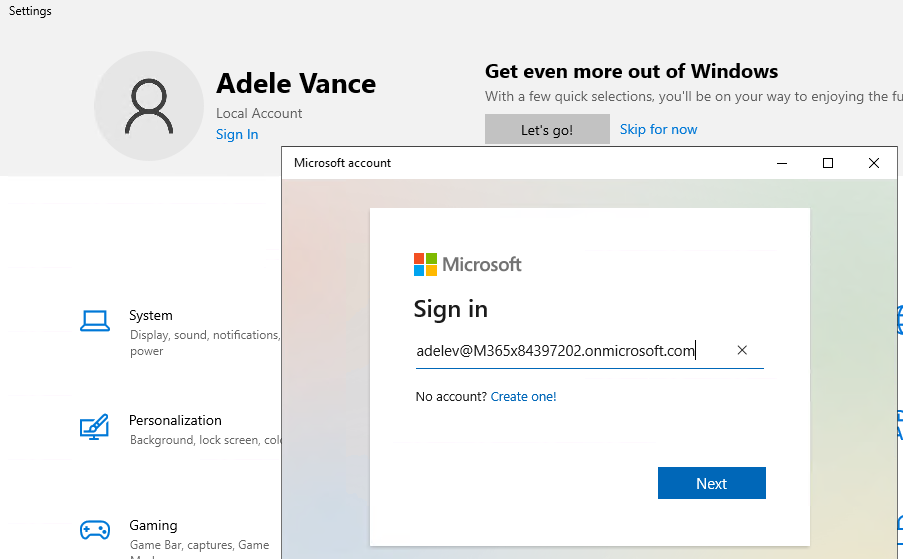Screen dimensions: 903x559
Task: Open Gaming controller icon
Action: coord(95,530)
